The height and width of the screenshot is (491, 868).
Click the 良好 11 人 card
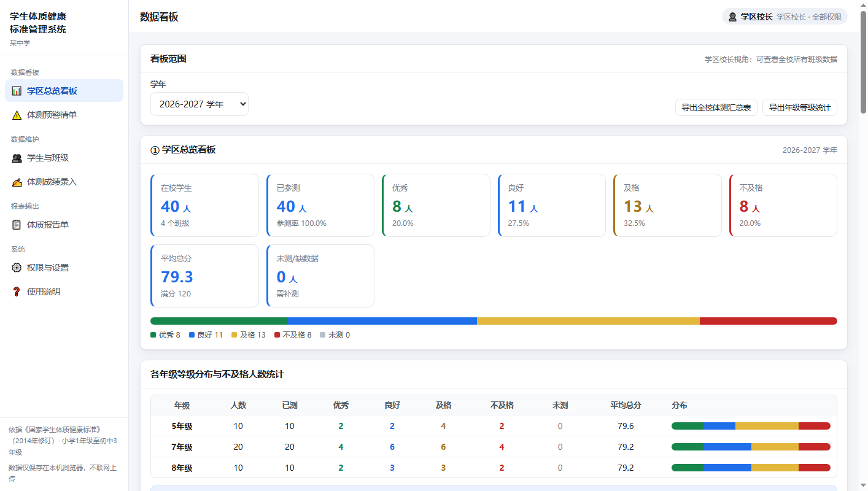tap(552, 205)
